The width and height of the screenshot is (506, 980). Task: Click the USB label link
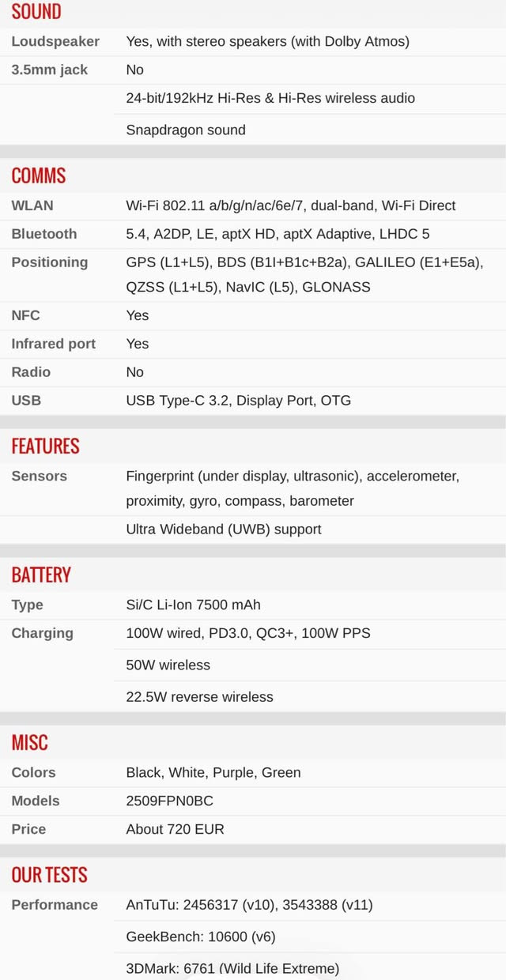pos(26,401)
